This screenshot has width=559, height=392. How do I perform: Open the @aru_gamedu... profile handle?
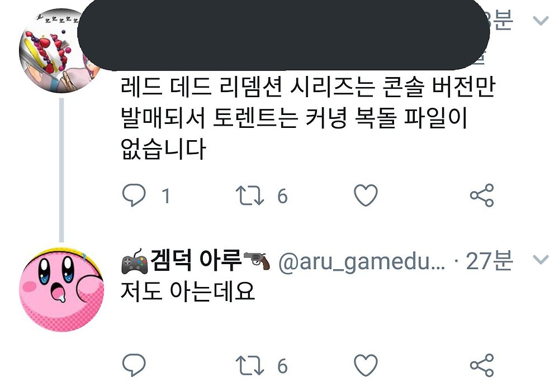(x=362, y=262)
